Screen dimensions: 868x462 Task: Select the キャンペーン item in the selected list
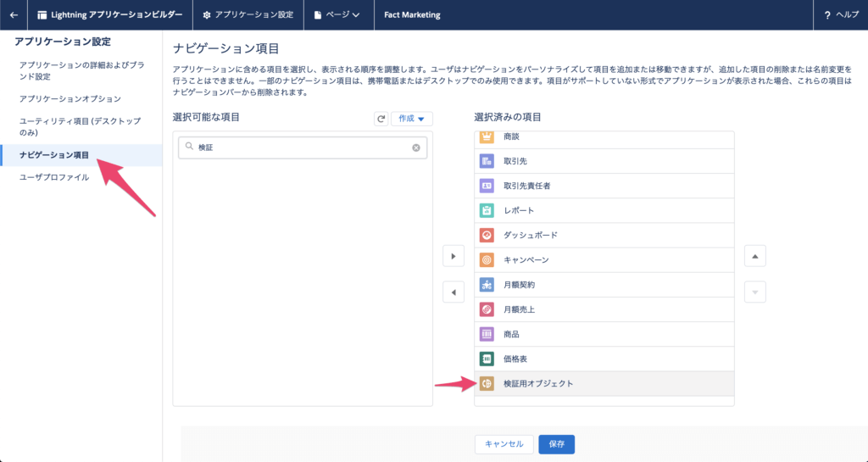[526, 259]
